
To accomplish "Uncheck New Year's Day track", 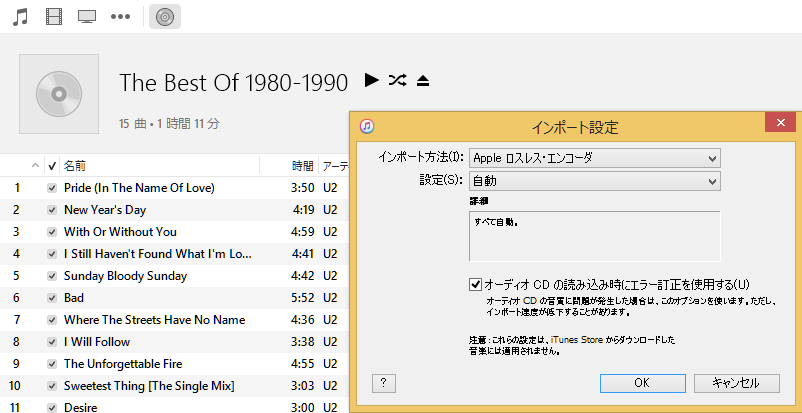I will coord(52,210).
